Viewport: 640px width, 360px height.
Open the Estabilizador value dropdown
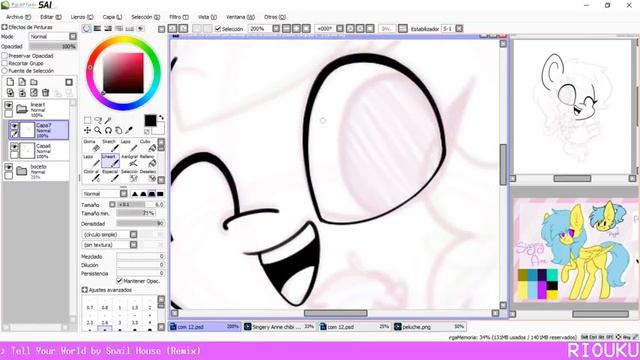point(459,29)
